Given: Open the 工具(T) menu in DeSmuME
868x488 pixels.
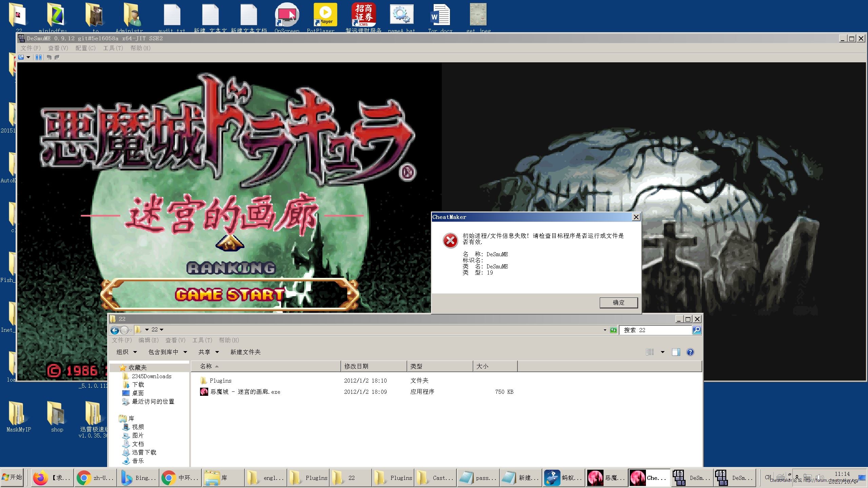Looking at the screenshot, I should click(x=113, y=48).
